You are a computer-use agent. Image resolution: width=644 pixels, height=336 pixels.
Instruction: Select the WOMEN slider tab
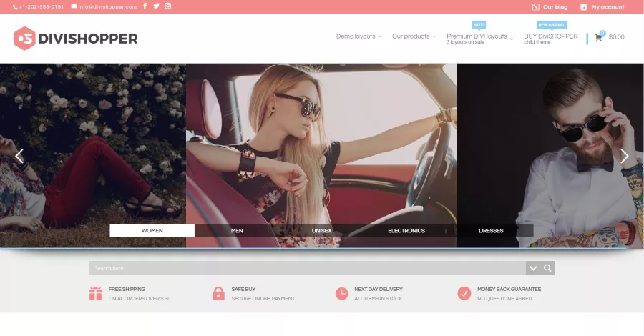[152, 231]
